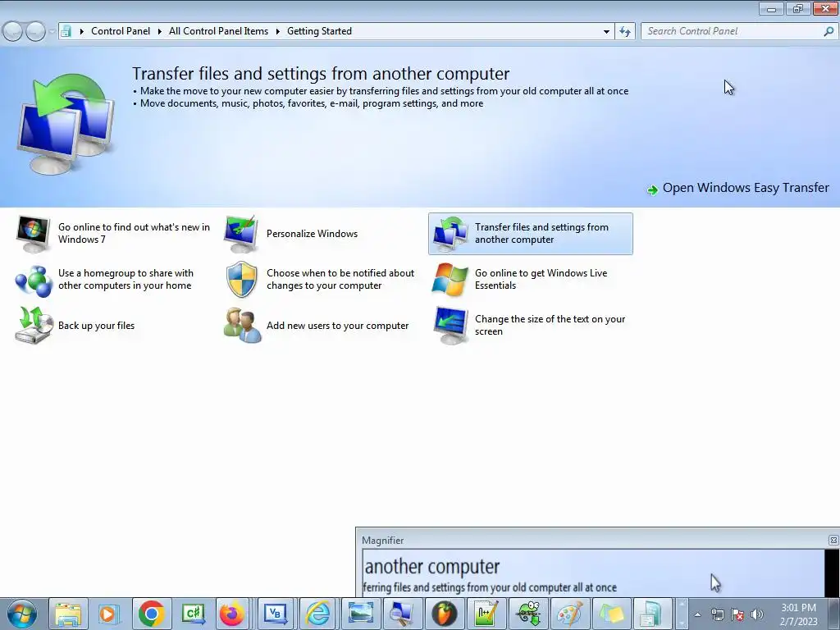Open recent pages dropdown beside Forward button
The height and width of the screenshot is (630, 840).
[x=52, y=31]
